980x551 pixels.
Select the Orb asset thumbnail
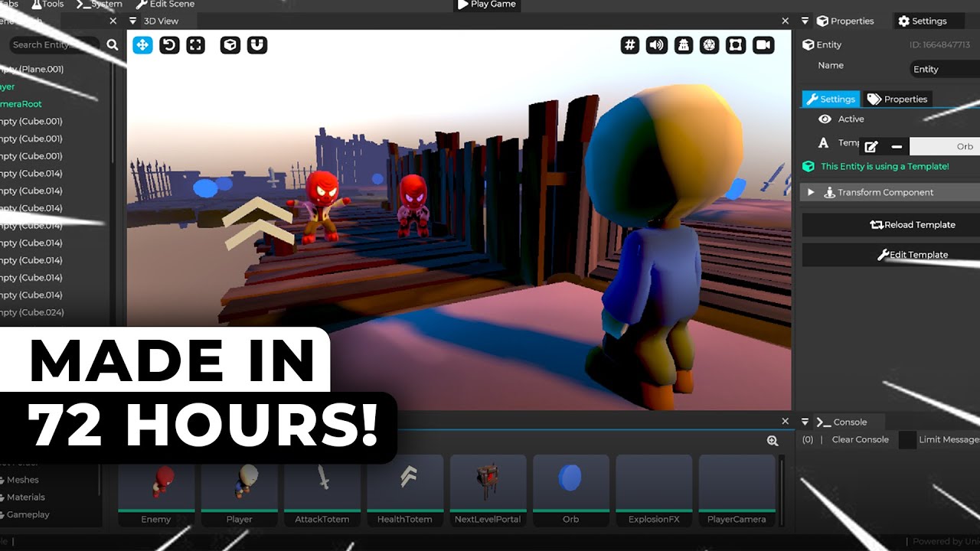[x=571, y=491]
